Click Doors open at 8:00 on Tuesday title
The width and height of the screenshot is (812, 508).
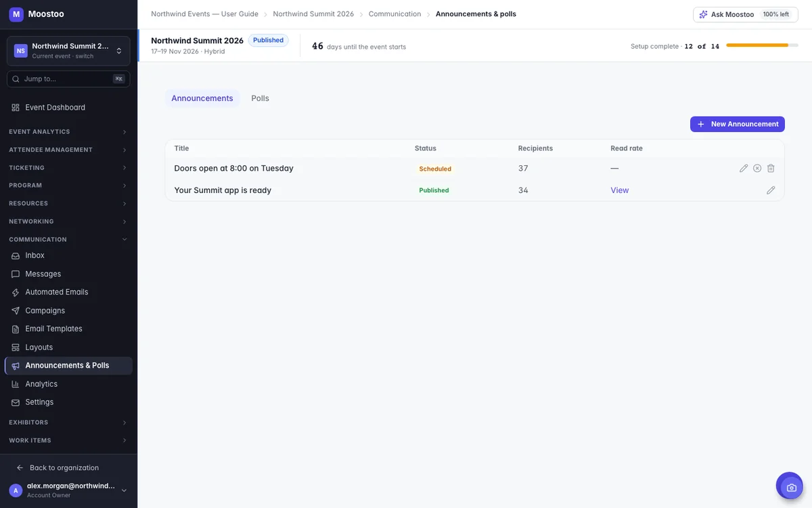(233, 168)
